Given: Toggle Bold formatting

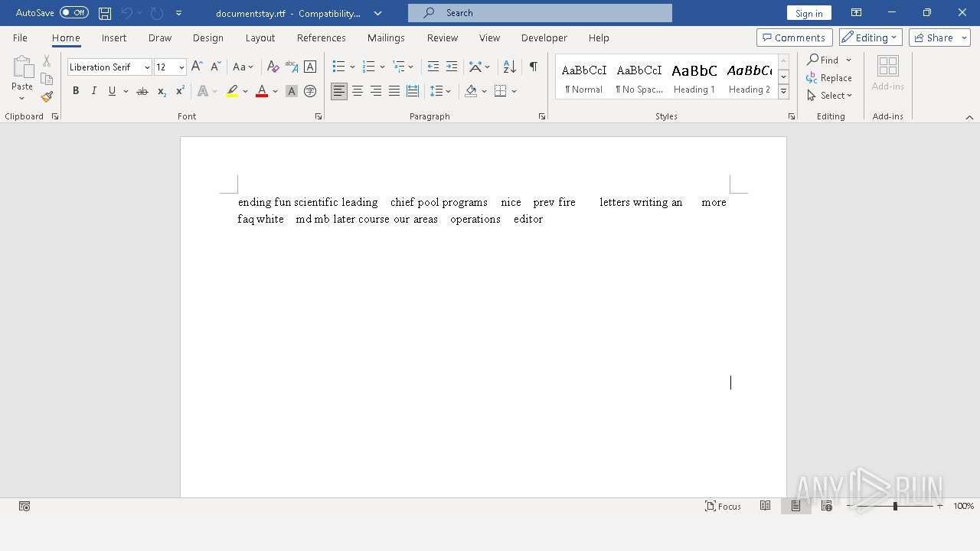Looking at the screenshot, I should point(76,91).
